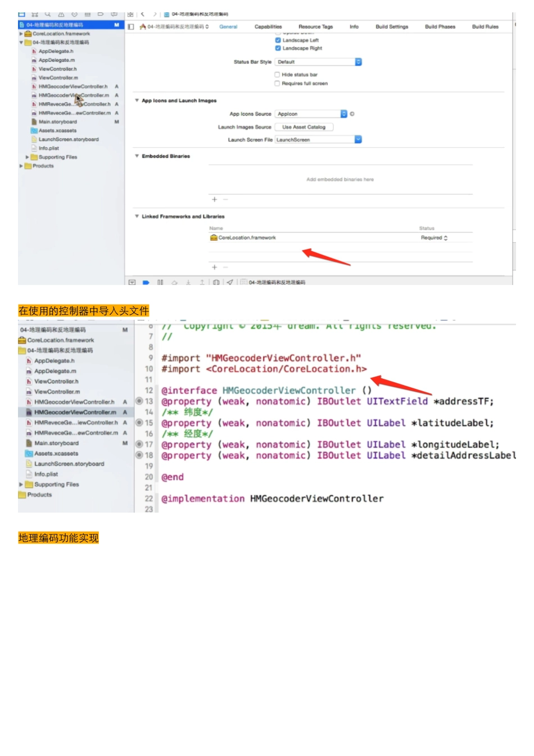
Task: Click the IBOutlet connection circle on line 13
Action: (x=139, y=401)
